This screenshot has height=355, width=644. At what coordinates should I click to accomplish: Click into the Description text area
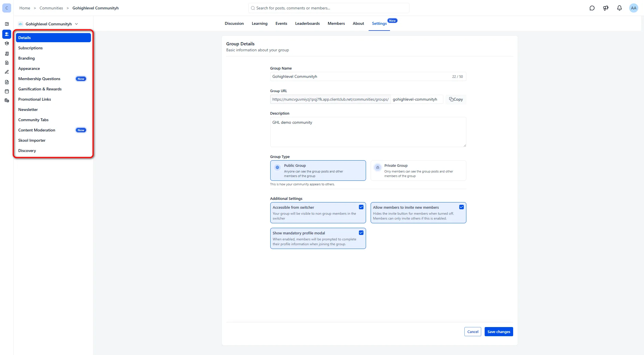pos(368,132)
